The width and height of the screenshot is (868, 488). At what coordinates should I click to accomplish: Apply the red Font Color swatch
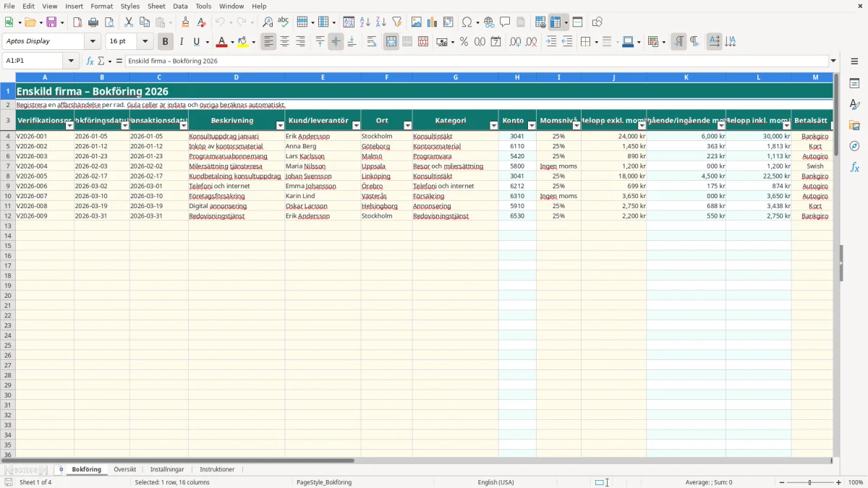(221, 42)
